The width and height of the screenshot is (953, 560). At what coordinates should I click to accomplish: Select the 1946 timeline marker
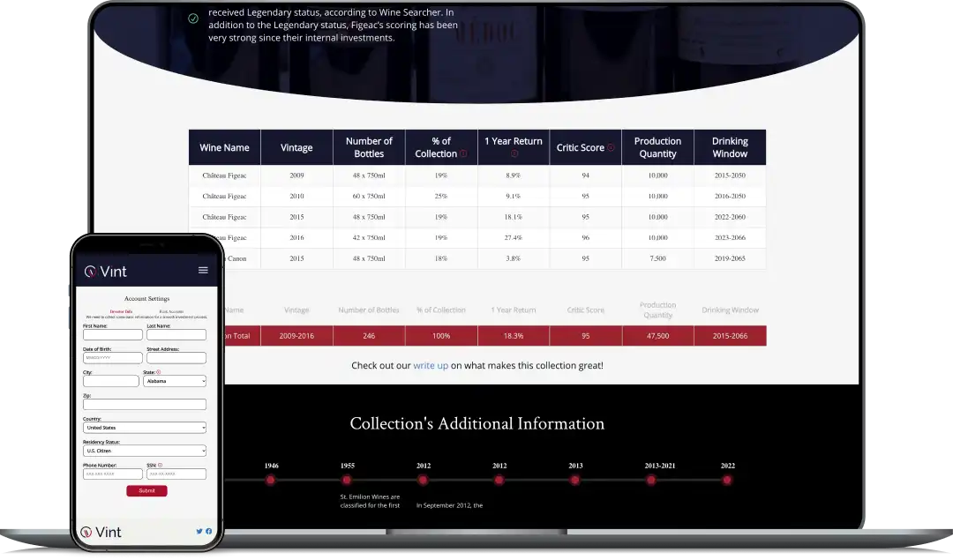(271, 480)
